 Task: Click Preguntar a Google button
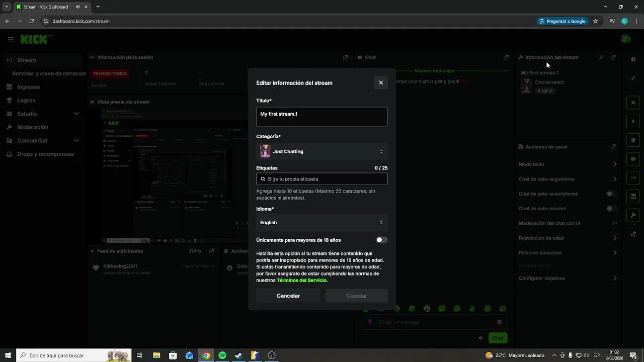pos(562,21)
